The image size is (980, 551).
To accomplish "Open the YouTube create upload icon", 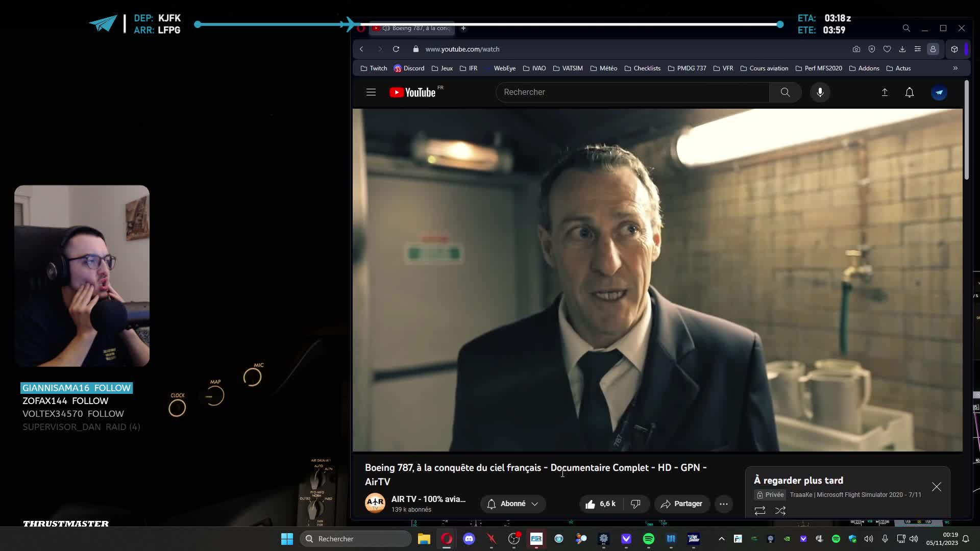I will click(x=885, y=92).
